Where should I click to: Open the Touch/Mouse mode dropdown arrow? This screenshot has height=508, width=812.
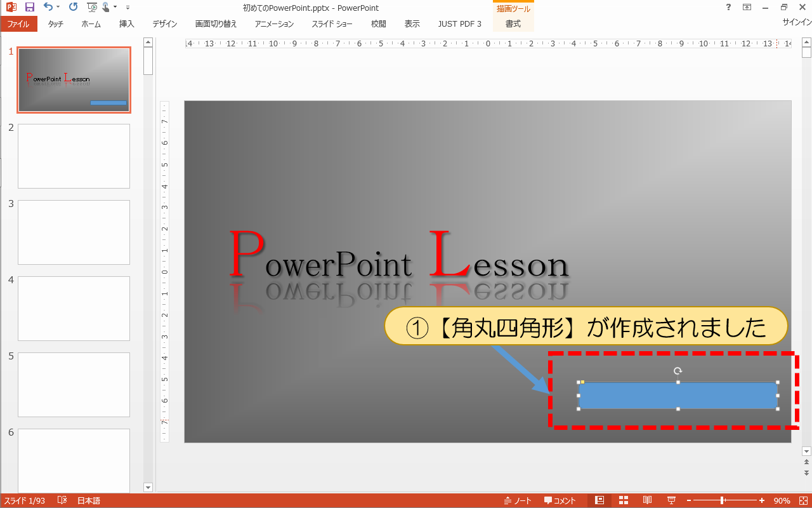point(115,8)
